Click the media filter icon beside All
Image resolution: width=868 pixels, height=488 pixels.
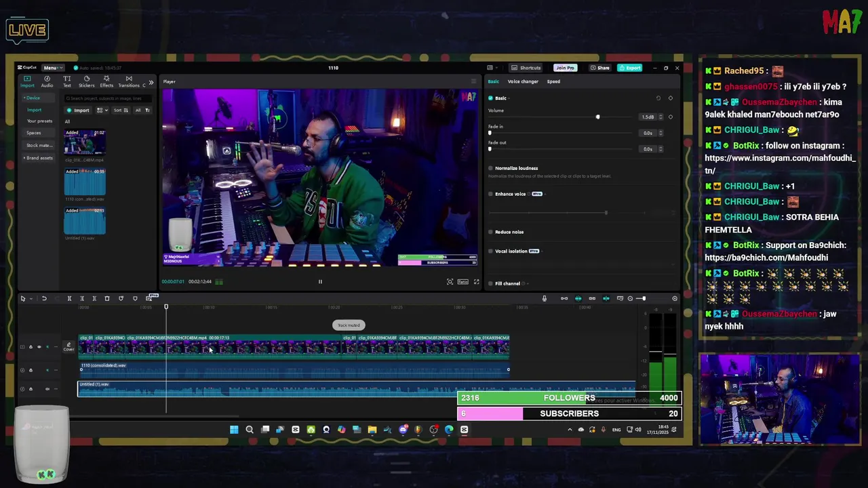(147, 110)
